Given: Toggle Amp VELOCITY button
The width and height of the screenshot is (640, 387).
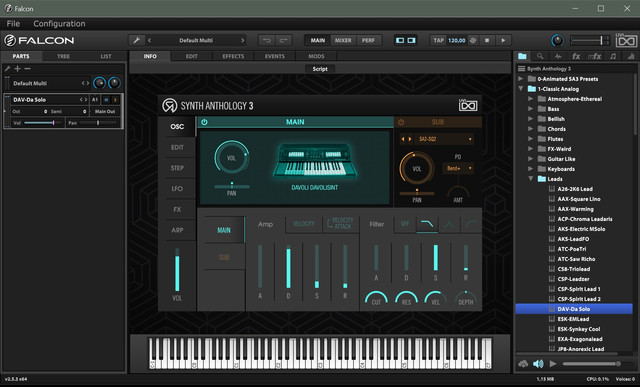Looking at the screenshot, I should (304, 224).
